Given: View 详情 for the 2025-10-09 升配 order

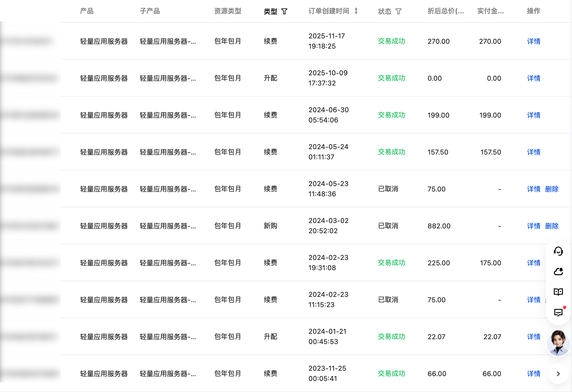Looking at the screenshot, I should 534,78.
